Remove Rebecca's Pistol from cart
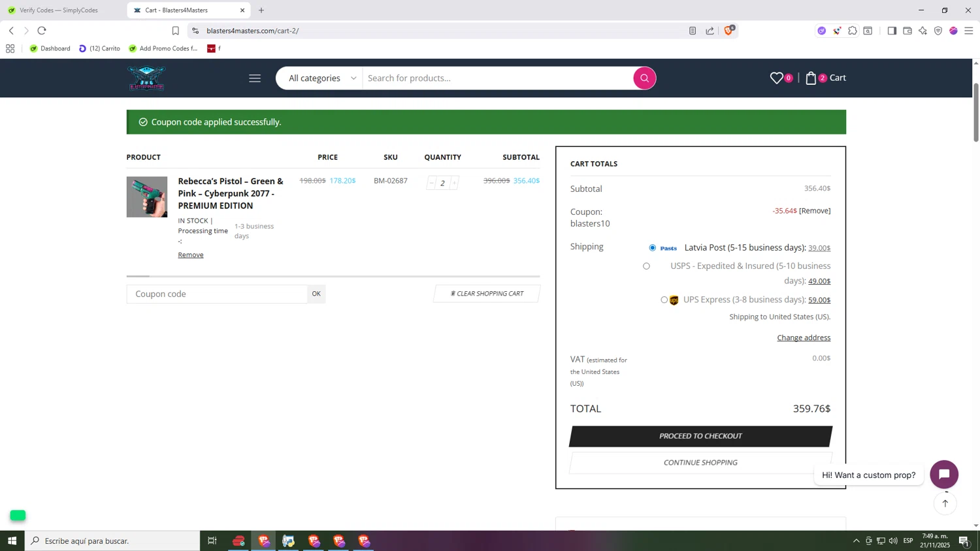 click(x=191, y=255)
